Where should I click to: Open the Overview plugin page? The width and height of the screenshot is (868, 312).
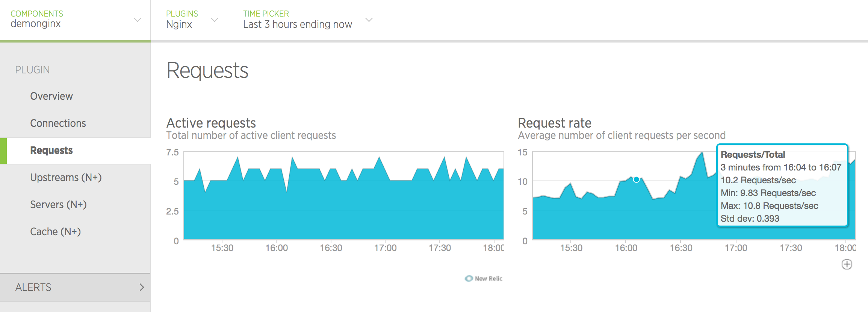tap(51, 96)
